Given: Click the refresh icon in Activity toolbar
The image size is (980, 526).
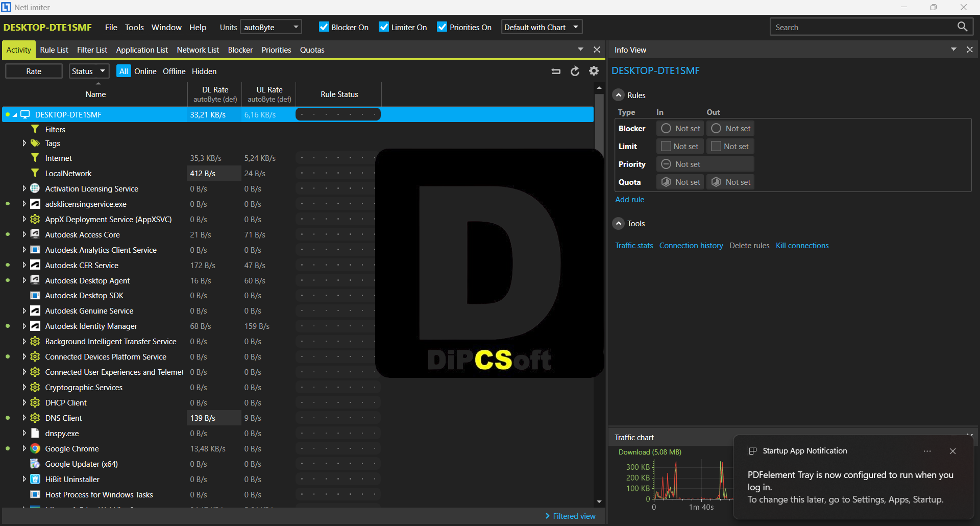Looking at the screenshot, I should point(575,71).
